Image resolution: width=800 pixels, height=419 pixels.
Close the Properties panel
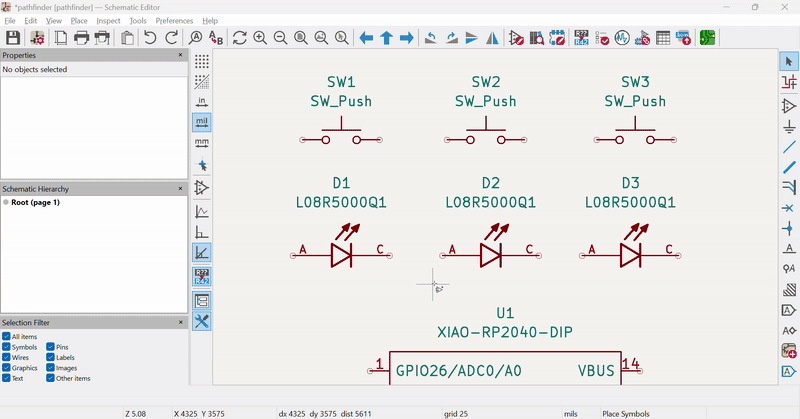point(181,55)
